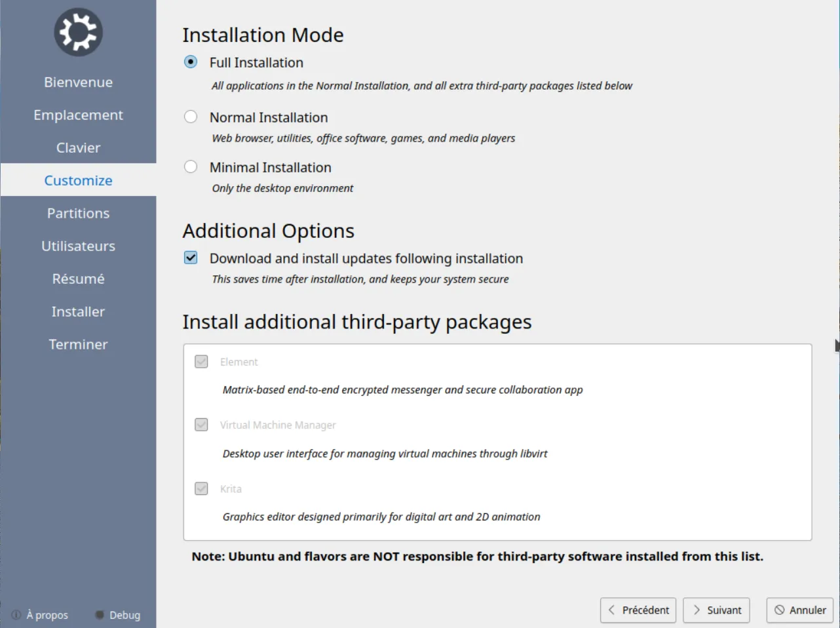This screenshot has width=840, height=628.
Task: Click the Debug bug icon
Action: [x=100, y=615]
